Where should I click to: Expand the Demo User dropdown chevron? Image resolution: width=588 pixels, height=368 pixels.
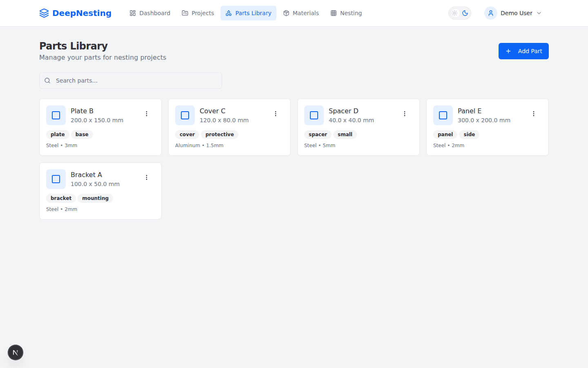[x=539, y=13]
